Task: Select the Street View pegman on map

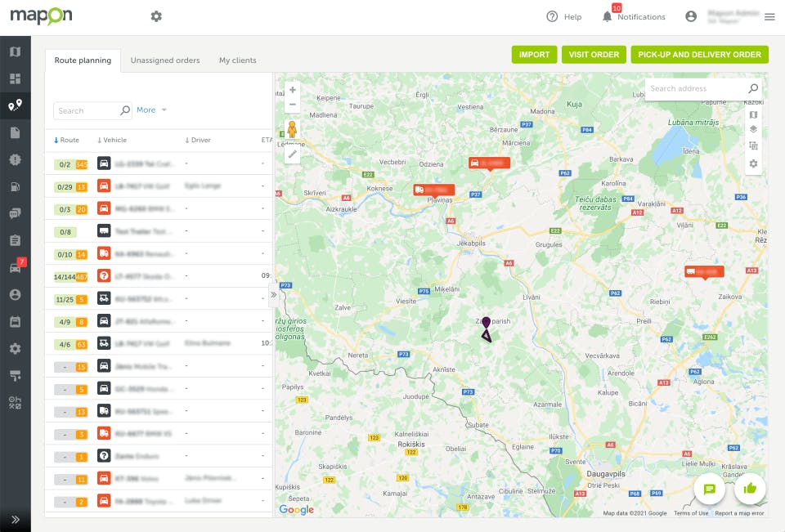Action: [x=292, y=129]
